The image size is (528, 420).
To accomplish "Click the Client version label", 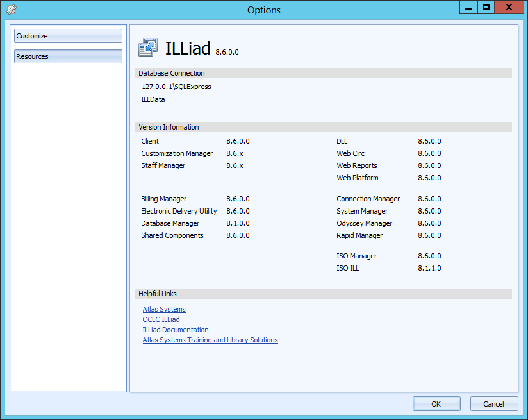I will click(x=150, y=141).
